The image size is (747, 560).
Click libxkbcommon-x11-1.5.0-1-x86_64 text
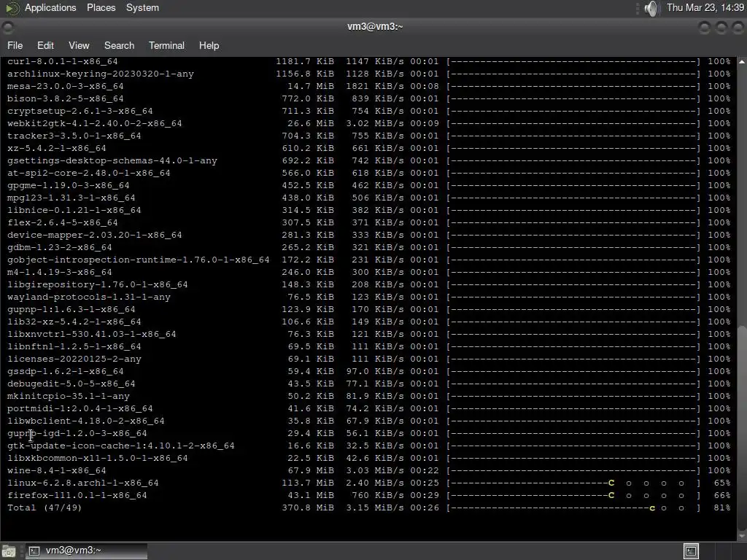pyautogui.click(x=97, y=458)
